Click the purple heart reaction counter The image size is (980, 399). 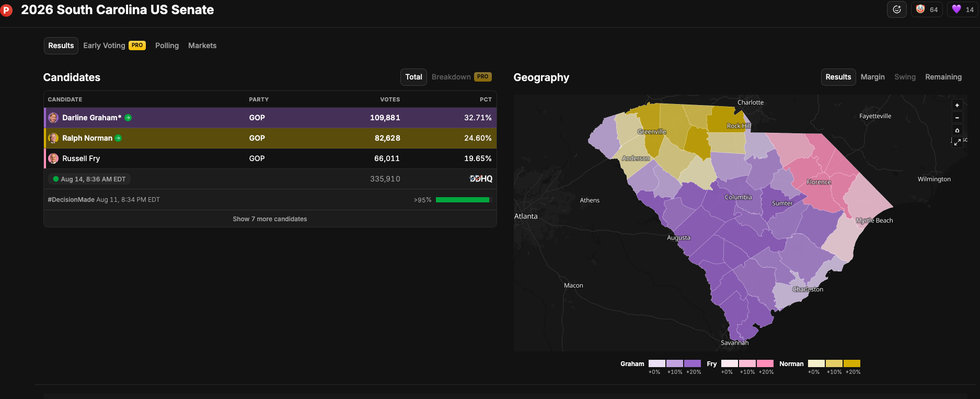[x=962, y=9]
